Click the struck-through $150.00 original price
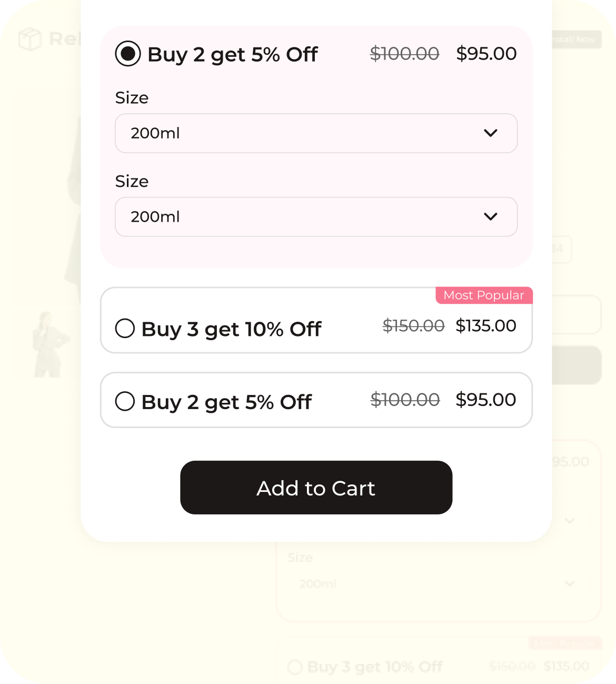 coord(413,326)
